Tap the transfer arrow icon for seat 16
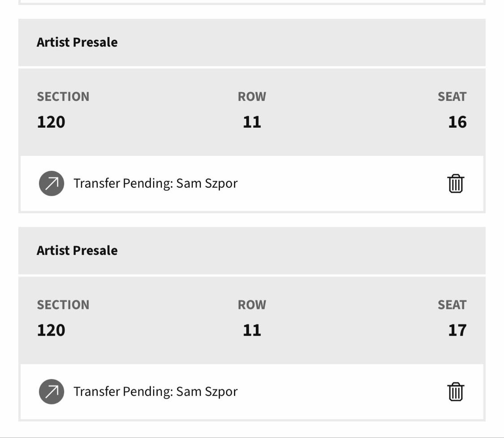The height and width of the screenshot is (438, 504). [x=52, y=183]
